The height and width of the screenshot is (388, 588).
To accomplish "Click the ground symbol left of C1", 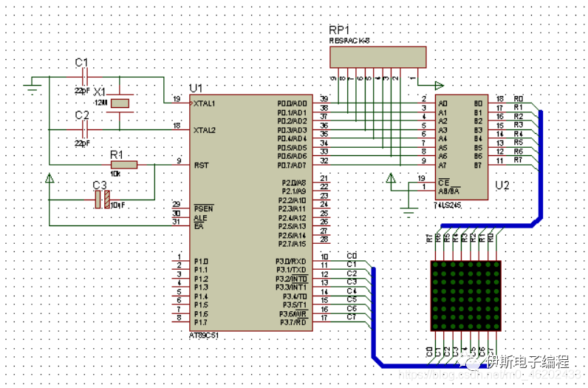I will click(32, 87).
